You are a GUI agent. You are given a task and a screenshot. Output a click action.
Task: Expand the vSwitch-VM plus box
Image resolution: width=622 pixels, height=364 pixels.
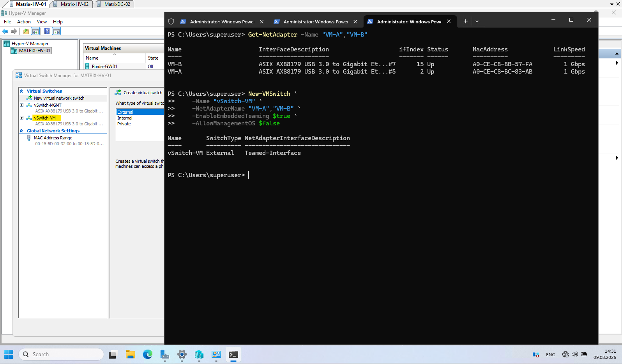tap(22, 118)
